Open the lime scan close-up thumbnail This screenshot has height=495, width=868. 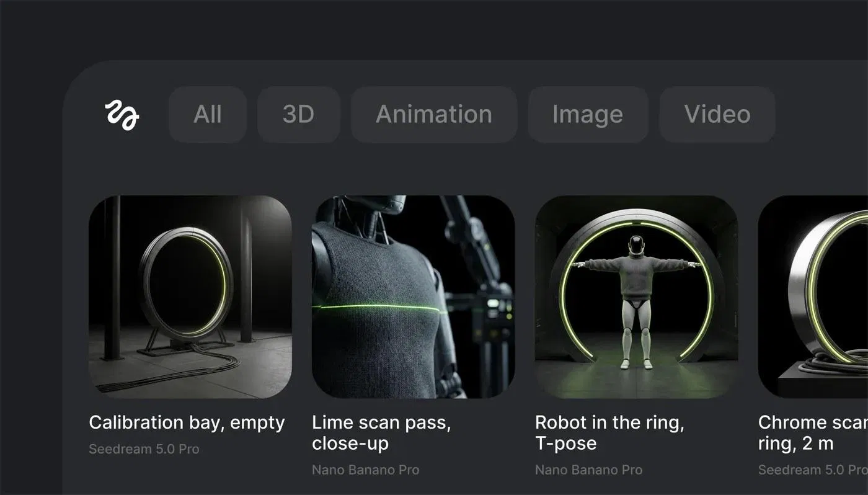[413, 297]
